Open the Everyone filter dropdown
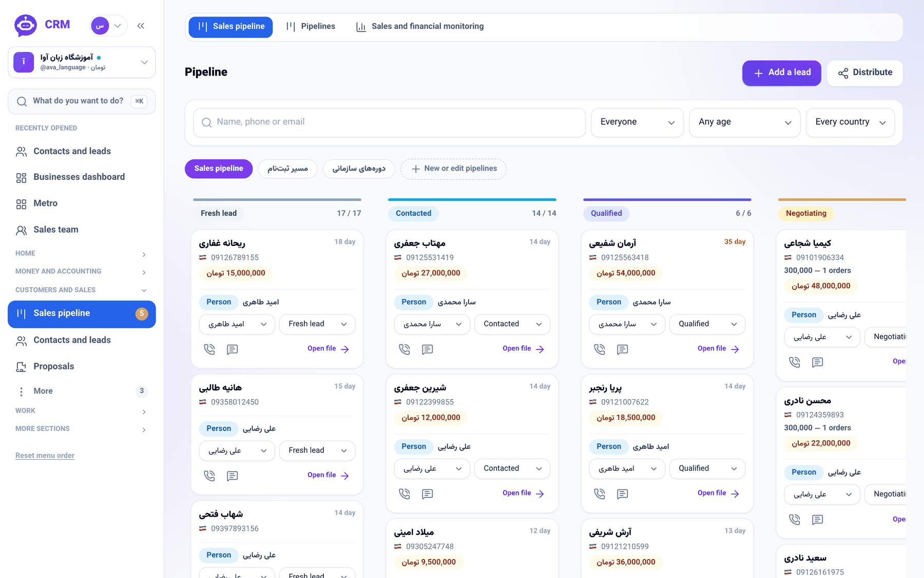This screenshot has width=924, height=578. click(x=637, y=122)
